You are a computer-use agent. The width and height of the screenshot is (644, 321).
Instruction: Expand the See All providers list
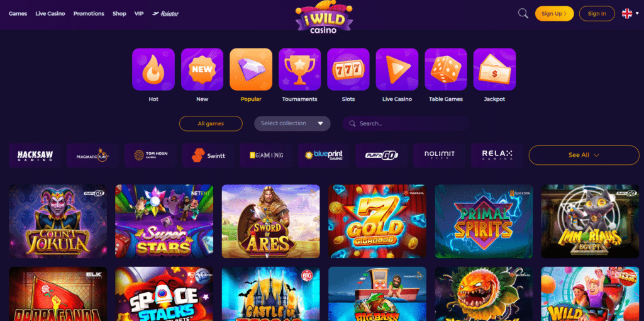[x=584, y=155]
